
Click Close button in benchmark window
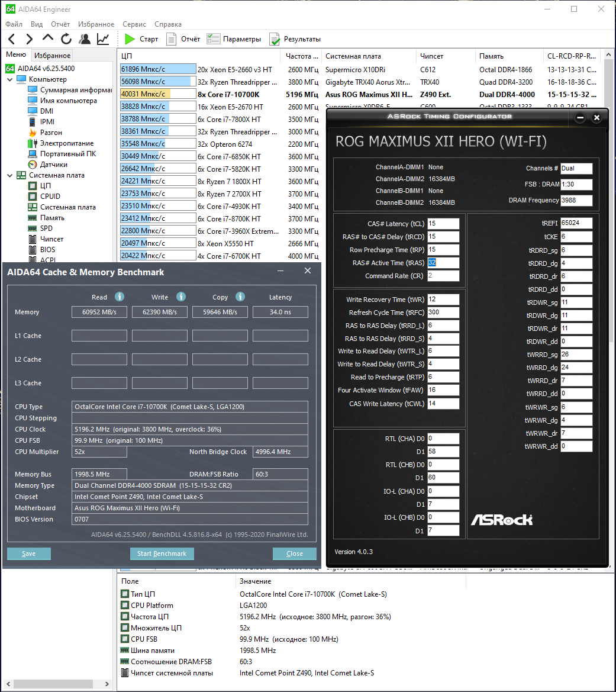[294, 553]
